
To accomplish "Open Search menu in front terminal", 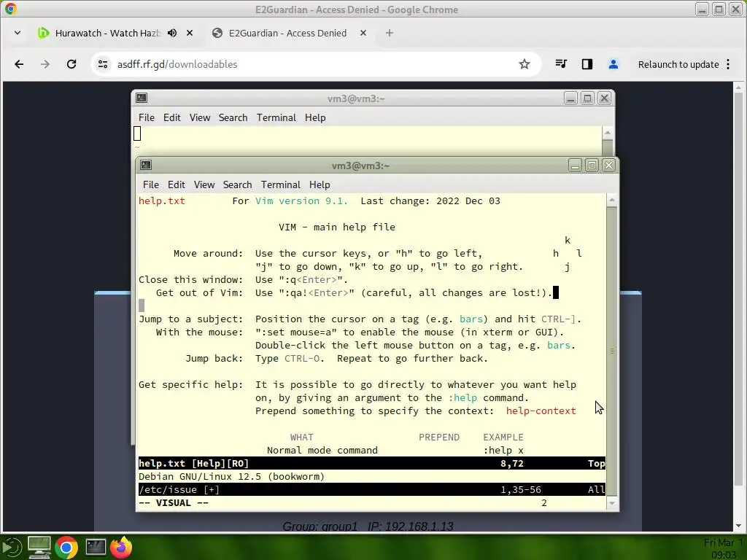I will tap(237, 184).
